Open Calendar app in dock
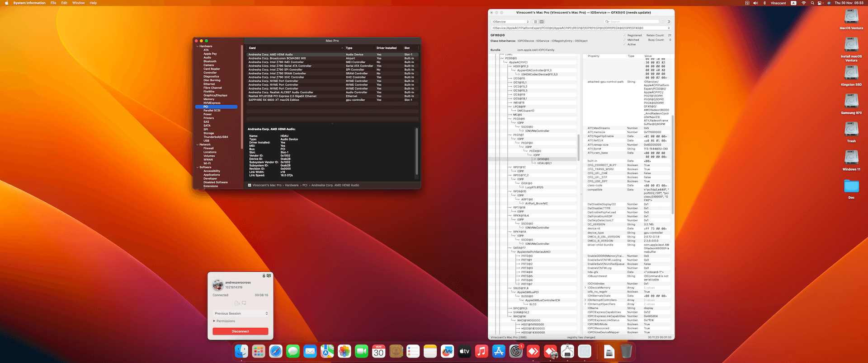Viewport: 868px width, 363px height. click(379, 351)
